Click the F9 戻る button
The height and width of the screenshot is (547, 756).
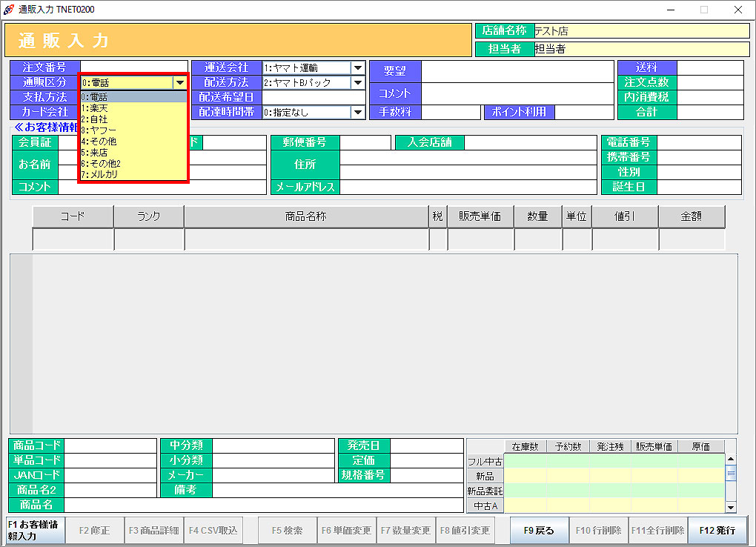pyautogui.click(x=539, y=531)
